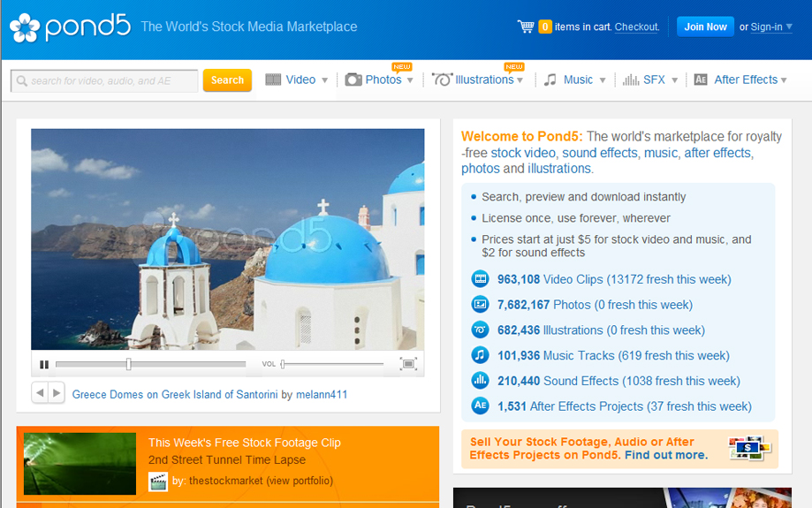This screenshot has width=812, height=508.
Task: Open the After Effects navigation item
Action: coord(746,80)
